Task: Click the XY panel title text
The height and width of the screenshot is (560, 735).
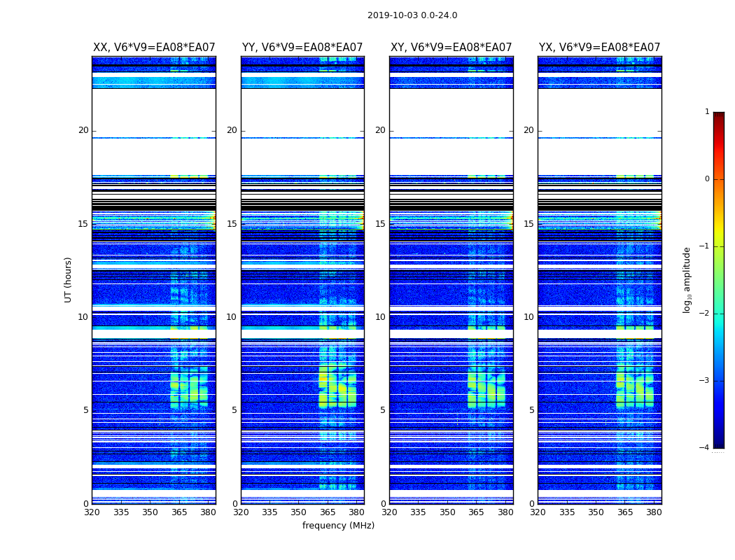Action: pyautogui.click(x=451, y=48)
